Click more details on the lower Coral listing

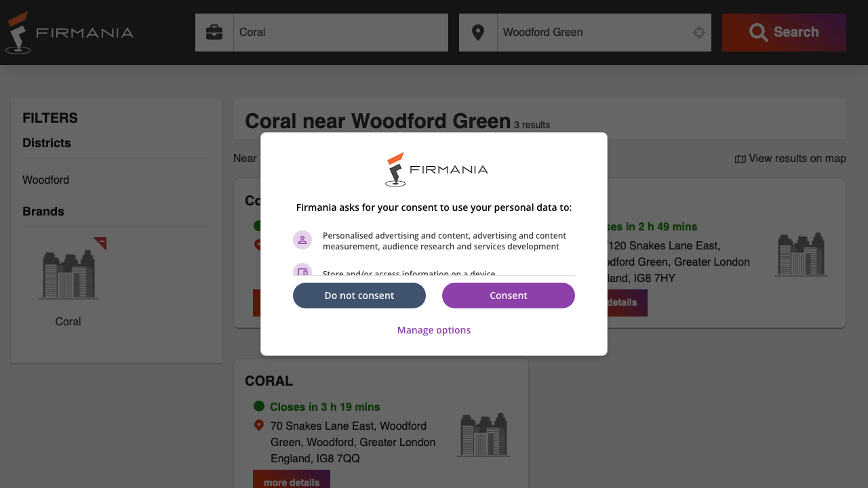(292, 481)
